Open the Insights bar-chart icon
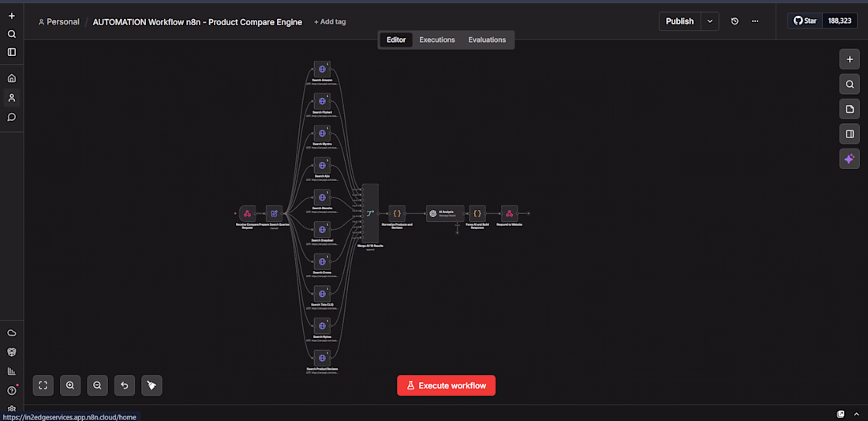 pos(12,371)
